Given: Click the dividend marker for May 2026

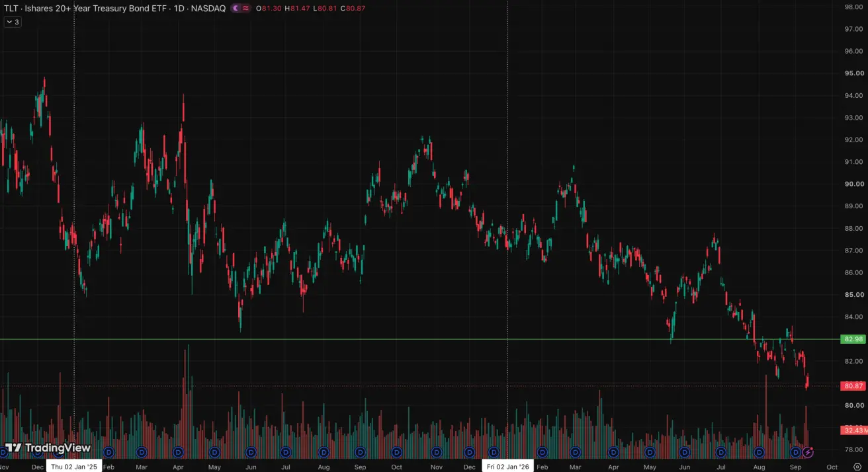Looking at the screenshot, I should point(650,452).
